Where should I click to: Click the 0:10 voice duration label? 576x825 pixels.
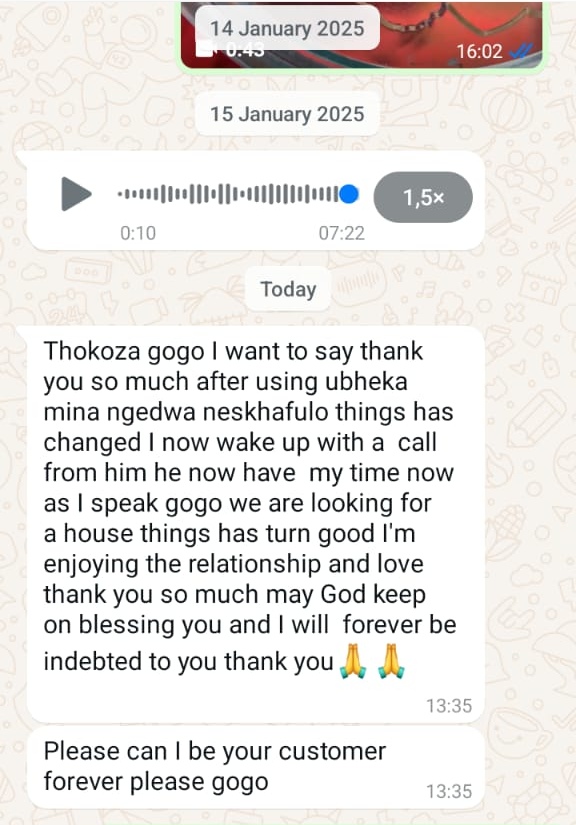138,233
